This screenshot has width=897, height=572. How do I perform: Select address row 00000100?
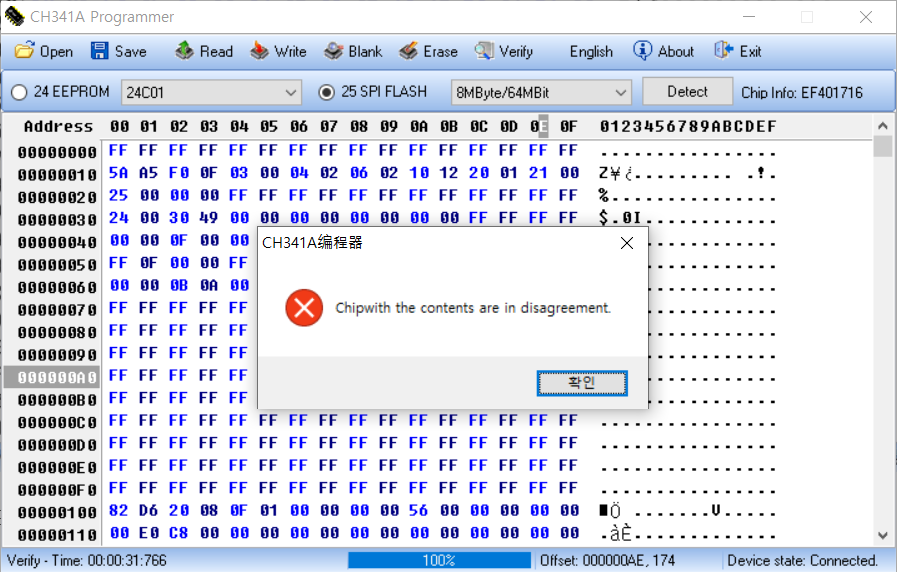(57, 512)
